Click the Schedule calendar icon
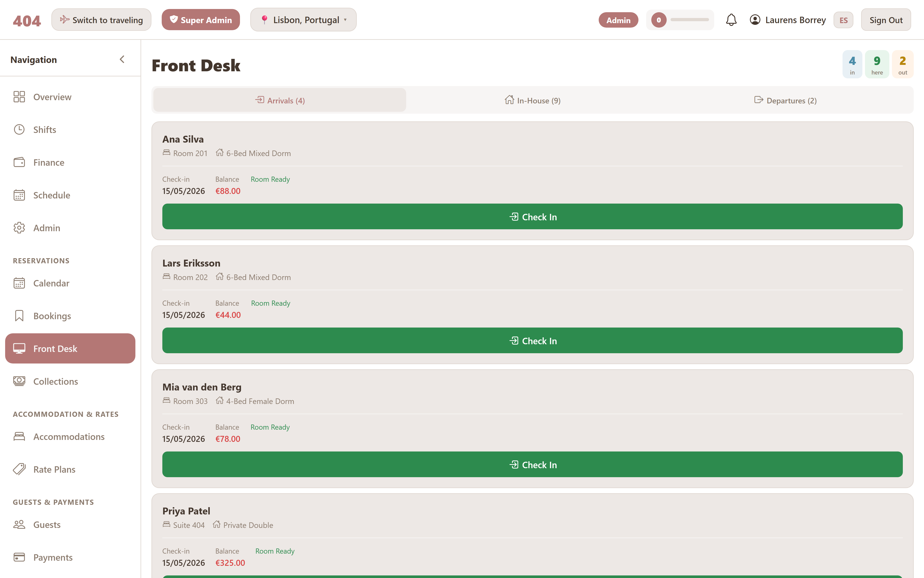 tap(19, 195)
